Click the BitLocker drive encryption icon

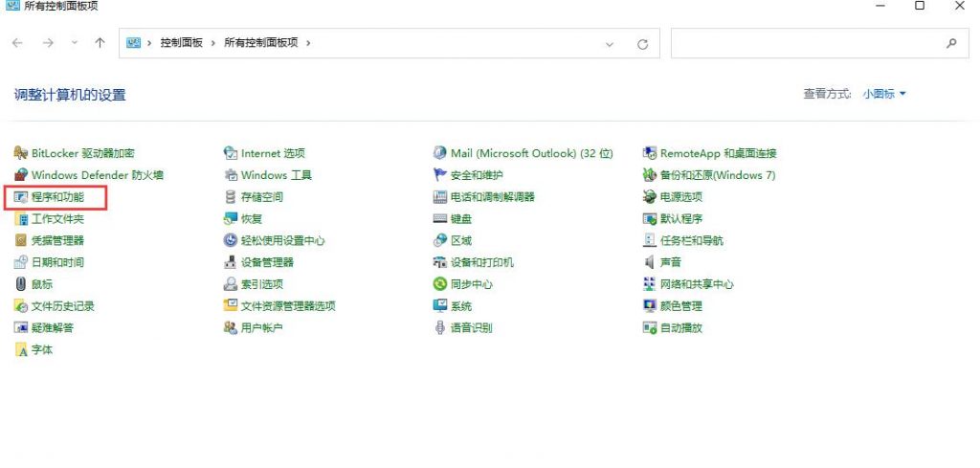point(21,153)
